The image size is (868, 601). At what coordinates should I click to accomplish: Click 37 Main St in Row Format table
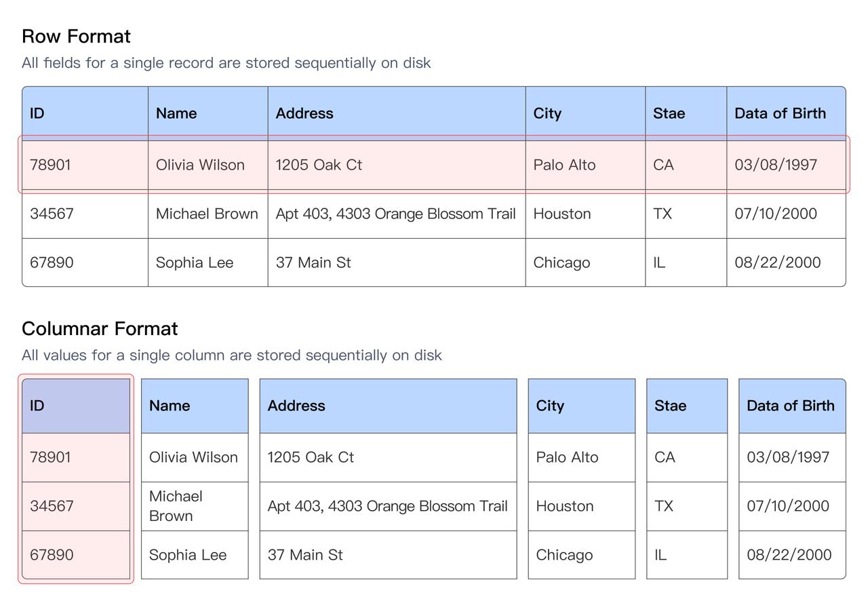click(313, 263)
